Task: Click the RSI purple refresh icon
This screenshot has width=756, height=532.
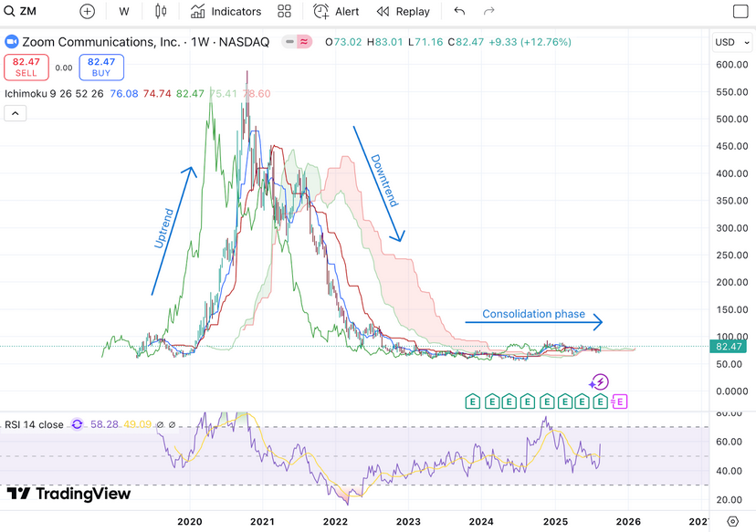Action: tap(77, 424)
